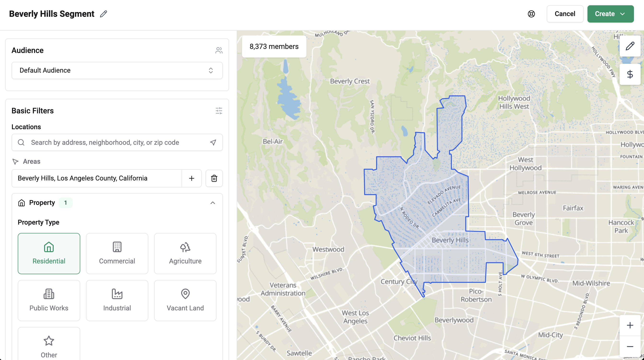The image size is (644, 360).
Task: Open the help lifebuoy icon
Action: pyautogui.click(x=531, y=14)
